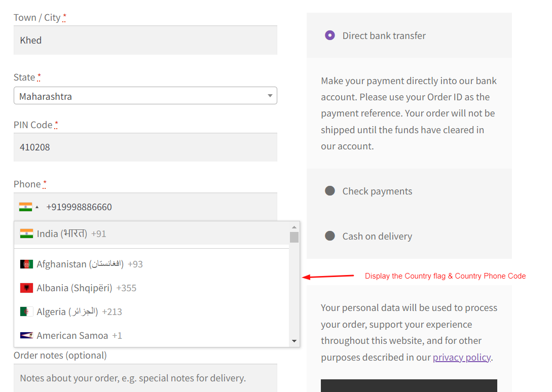The height and width of the screenshot is (392, 552).
Task: Click the down chevron at the list bottom
Action: coord(294,341)
